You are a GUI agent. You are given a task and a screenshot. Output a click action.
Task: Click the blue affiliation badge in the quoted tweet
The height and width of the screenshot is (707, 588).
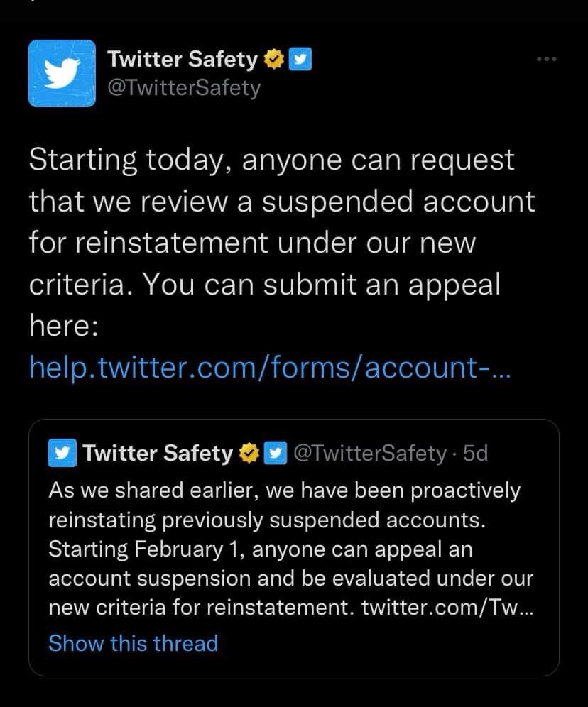click(x=273, y=454)
